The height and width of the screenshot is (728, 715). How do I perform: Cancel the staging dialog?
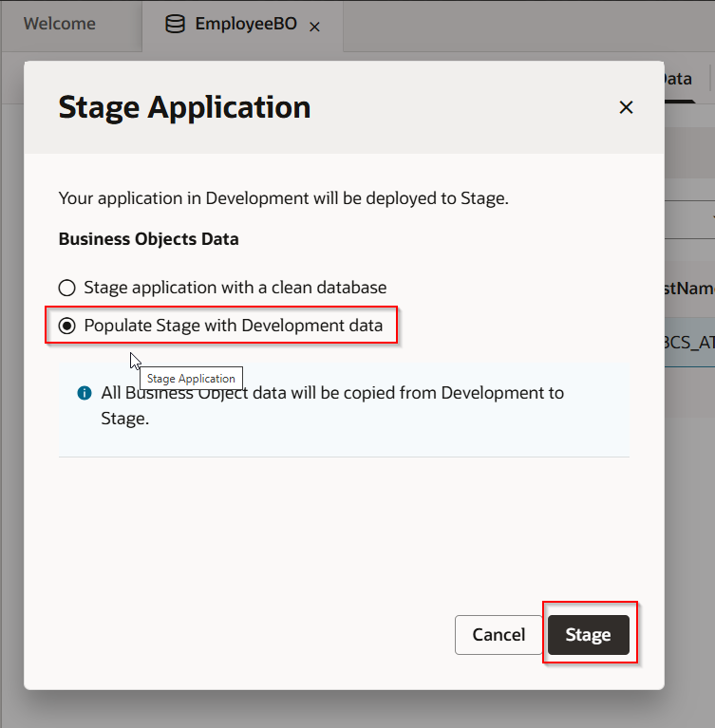(x=499, y=635)
